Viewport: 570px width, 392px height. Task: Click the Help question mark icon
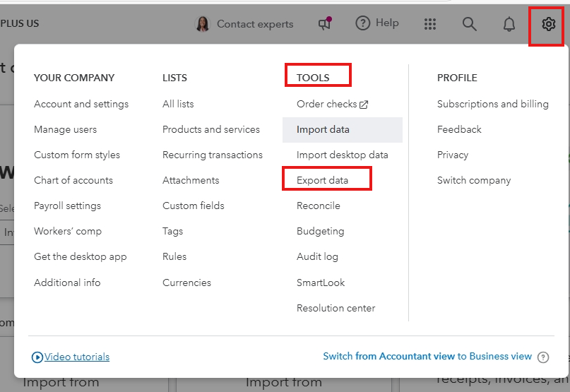click(x=363, y=23)
